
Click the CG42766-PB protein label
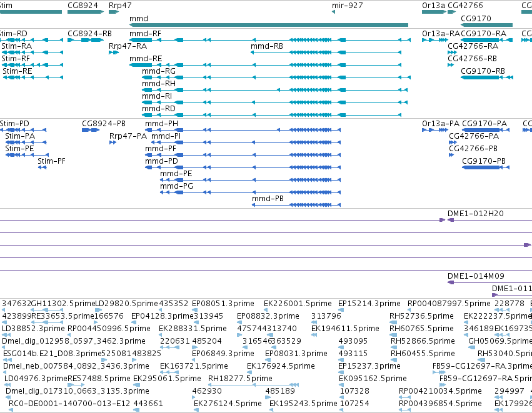pyautogui.click(x=473, y=149)
